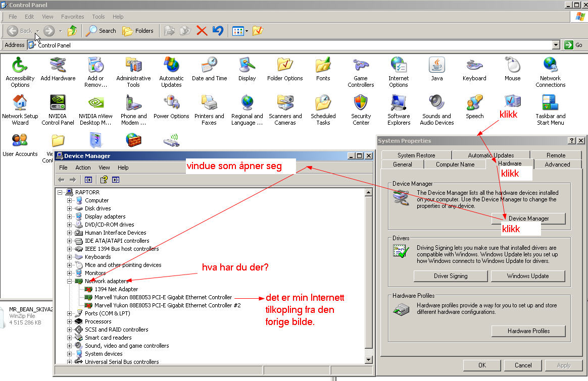Click Windows Update button
Viewport: 588px width, 381px height.
tap(527, 276)
